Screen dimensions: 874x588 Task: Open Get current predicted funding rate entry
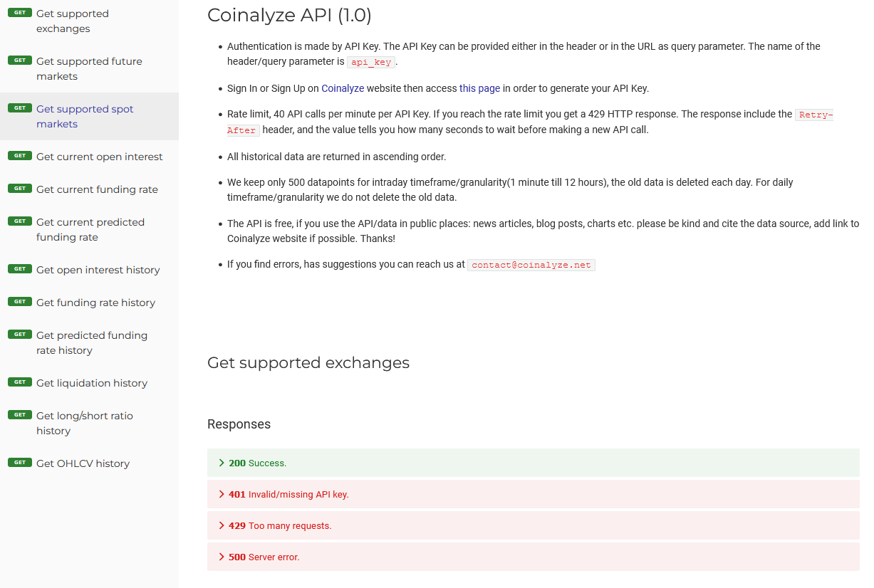click(89, 229)
